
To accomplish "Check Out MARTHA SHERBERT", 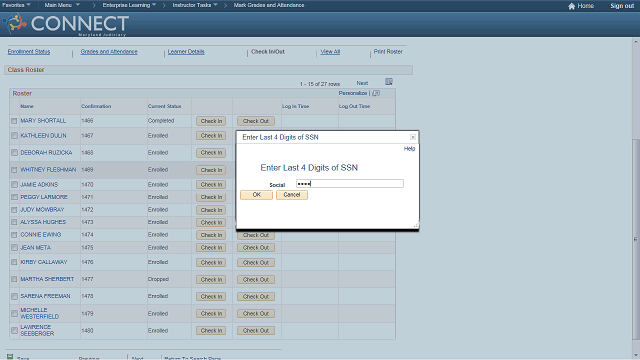I will (x=256, y=280).
